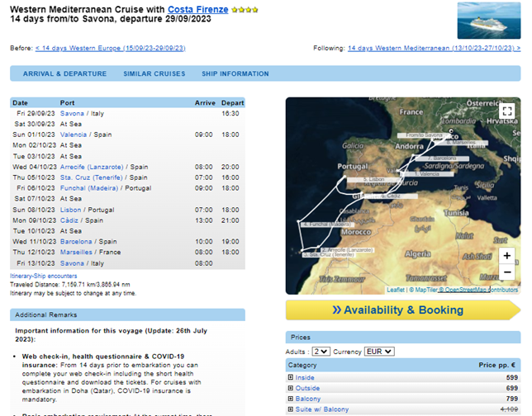Open the Marseilles port link
Screen dimensions: 532x416
76,252
